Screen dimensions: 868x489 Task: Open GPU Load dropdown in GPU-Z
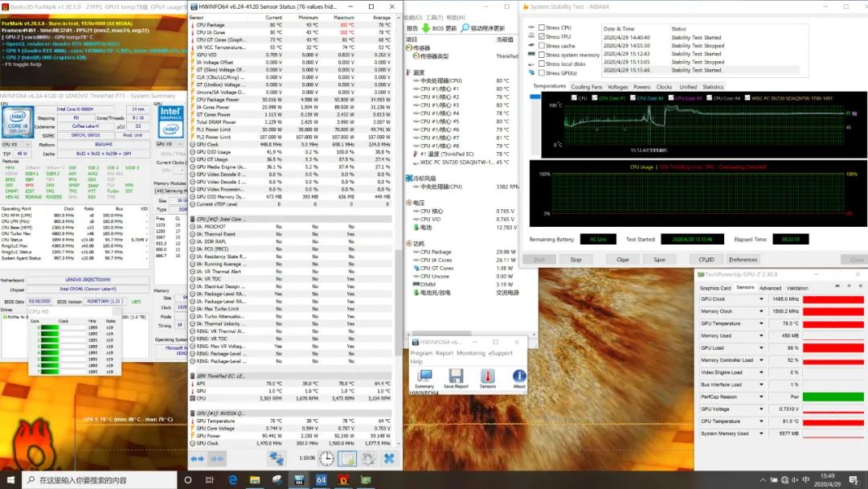[x=761, y=347]
